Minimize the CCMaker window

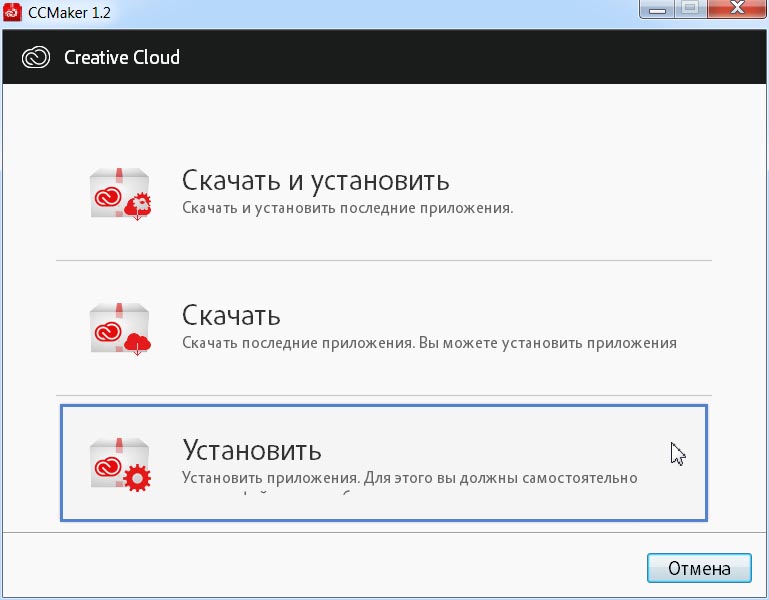657,9
